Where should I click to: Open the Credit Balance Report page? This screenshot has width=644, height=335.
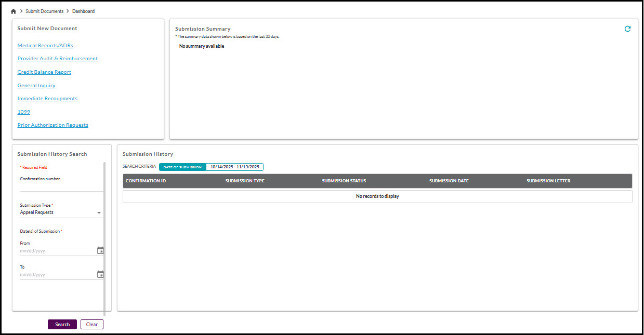[x=44, y=72]
